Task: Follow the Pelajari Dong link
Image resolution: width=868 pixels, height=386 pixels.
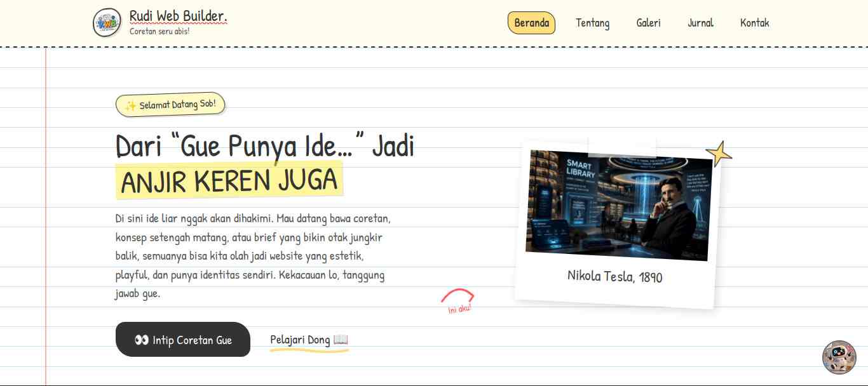Action: (309, 340)
